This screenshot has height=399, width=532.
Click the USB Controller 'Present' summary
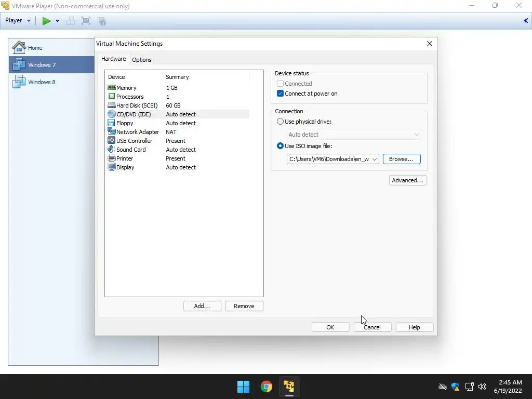176,141
